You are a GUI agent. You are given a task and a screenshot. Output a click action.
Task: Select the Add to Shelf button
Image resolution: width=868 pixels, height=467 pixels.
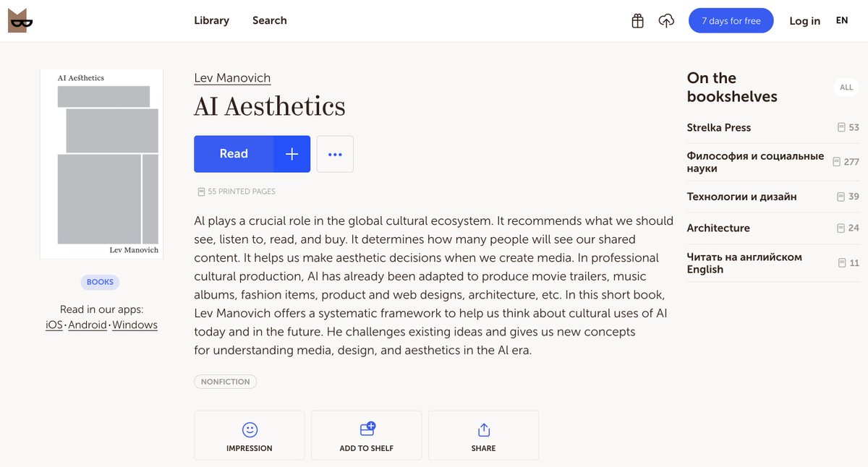click(367, 435)
